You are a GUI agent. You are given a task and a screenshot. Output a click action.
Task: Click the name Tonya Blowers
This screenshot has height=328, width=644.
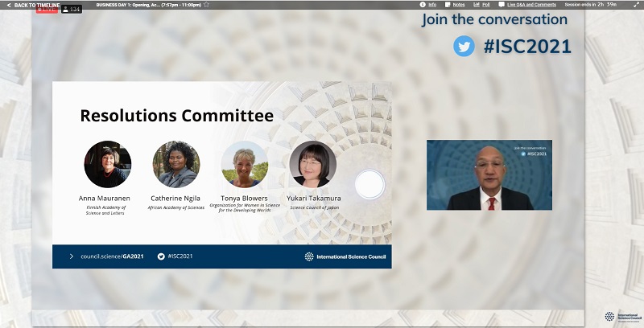coord(245,198)
